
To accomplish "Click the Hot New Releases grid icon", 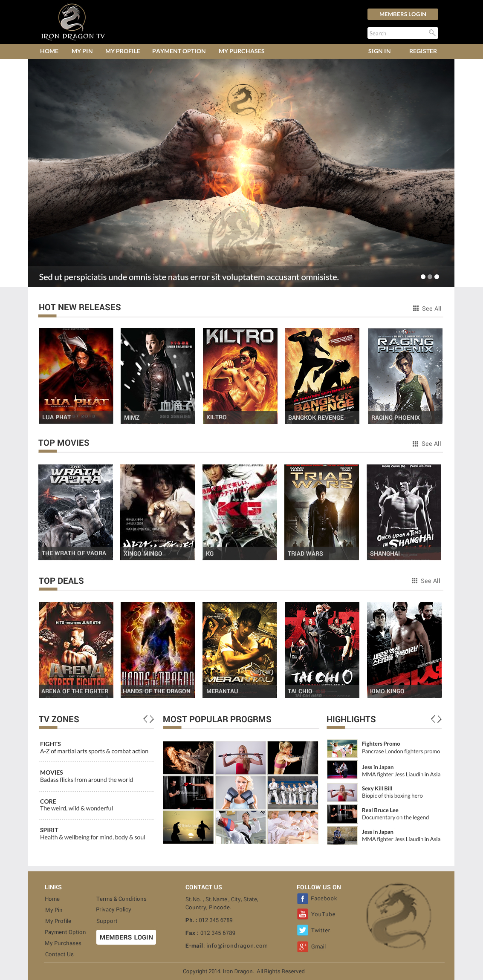I will [416, 308].
